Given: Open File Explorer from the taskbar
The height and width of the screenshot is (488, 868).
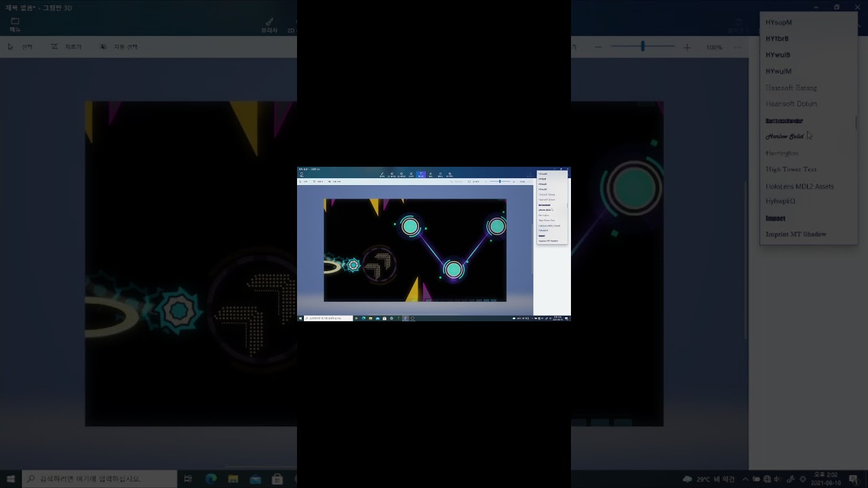Looking at the screenshot, I should pos(370,319).
